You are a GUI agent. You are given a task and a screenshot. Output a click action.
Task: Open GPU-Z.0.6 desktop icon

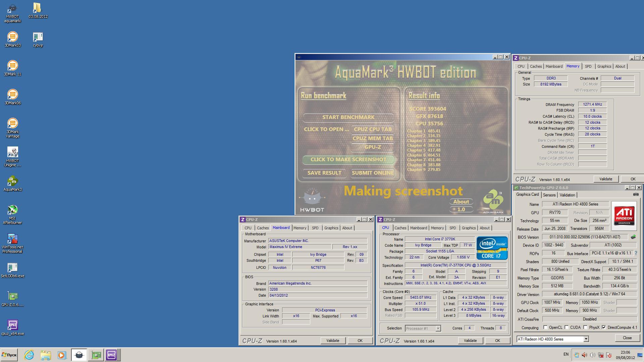(12, 299)
